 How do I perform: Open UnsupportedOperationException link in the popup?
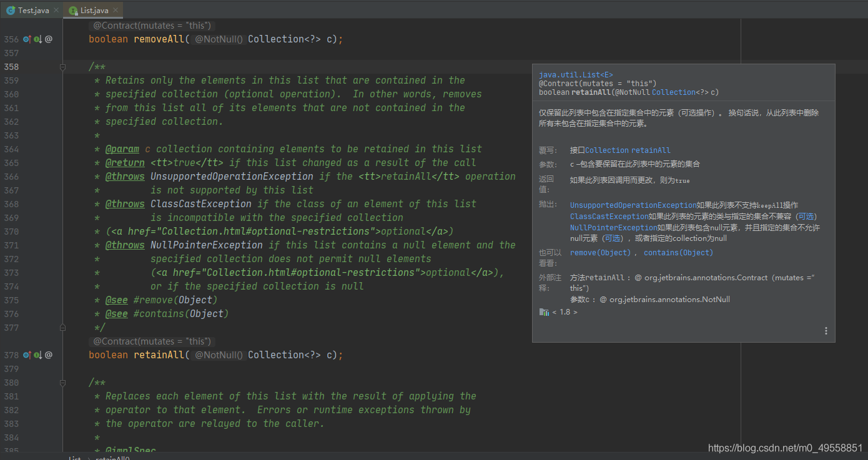point(633,205)
